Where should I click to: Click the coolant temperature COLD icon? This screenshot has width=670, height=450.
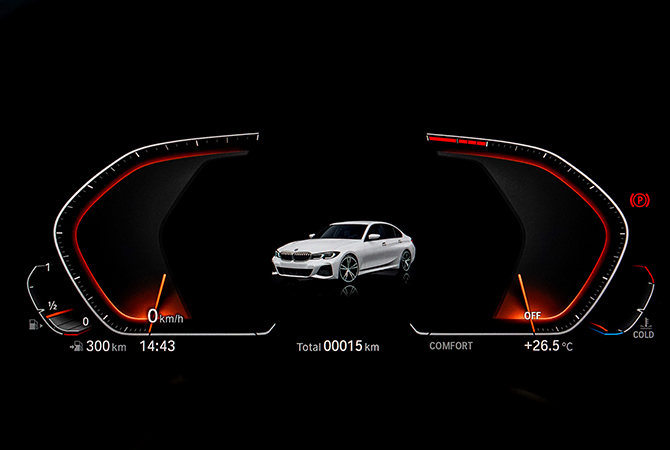click(x=644, y=328)
